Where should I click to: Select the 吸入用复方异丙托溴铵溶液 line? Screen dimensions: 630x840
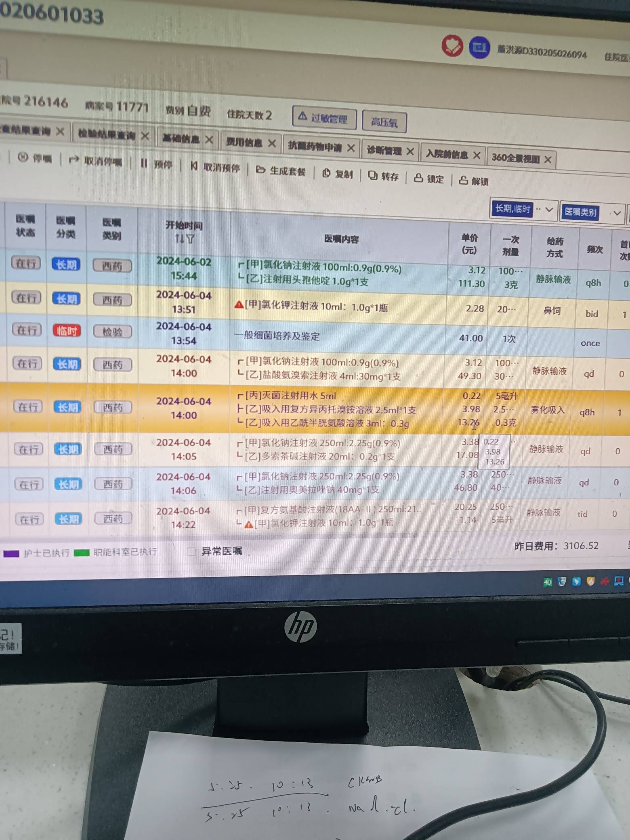[x=330, y=409]
